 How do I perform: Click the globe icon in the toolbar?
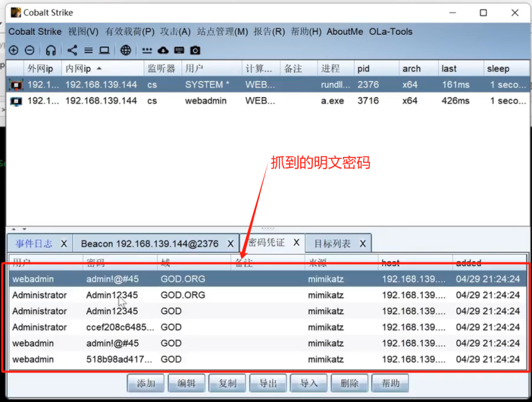126,50
